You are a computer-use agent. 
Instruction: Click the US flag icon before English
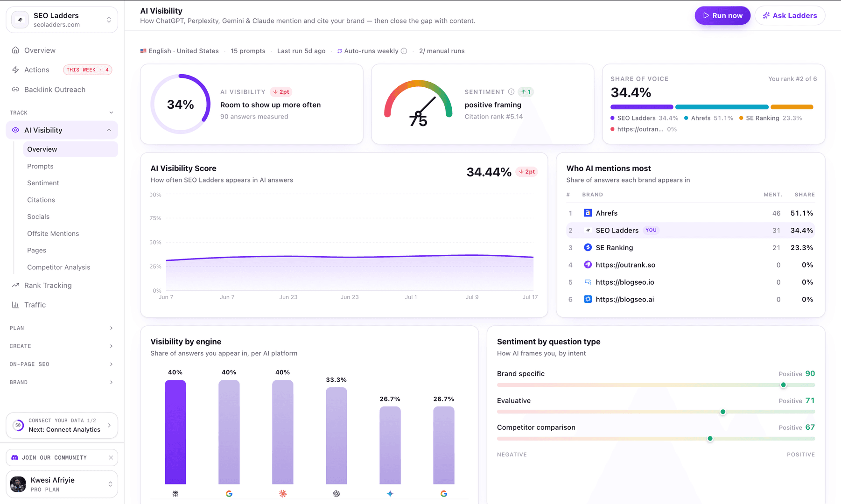pyautogui.click(x=143, y=51)
